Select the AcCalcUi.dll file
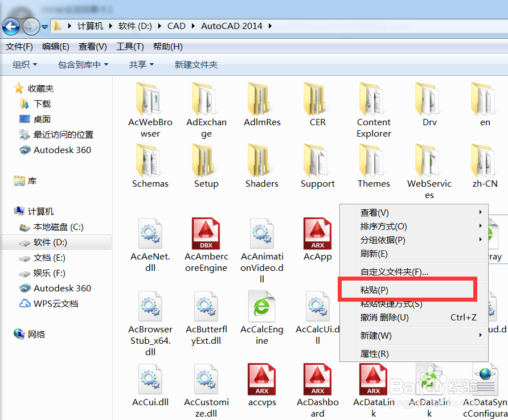The width and height of the screenshot is (508, 420). pos(318,318)
